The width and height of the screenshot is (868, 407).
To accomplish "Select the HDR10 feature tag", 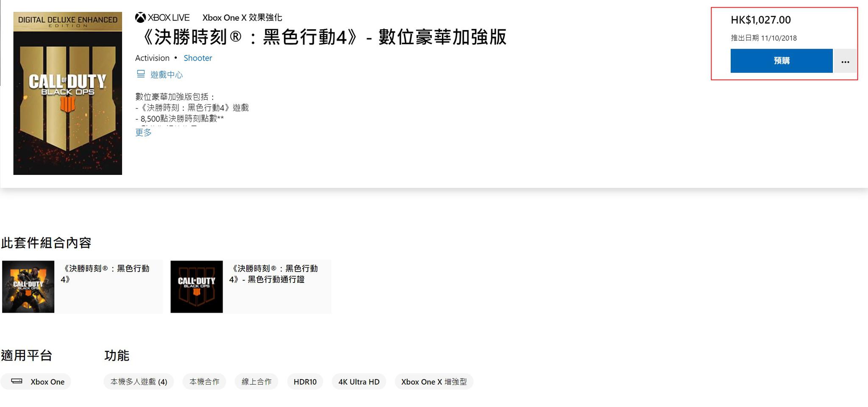I will click(305, 382).
